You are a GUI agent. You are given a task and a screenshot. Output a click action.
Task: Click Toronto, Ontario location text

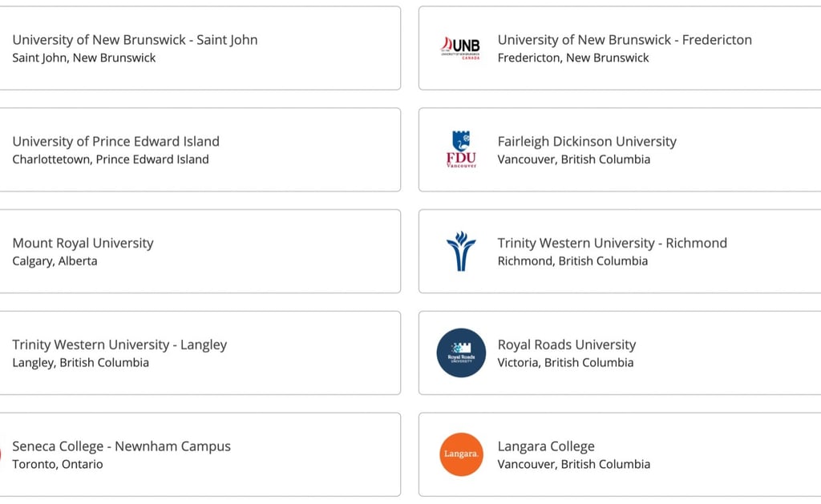tap(57, 464)
